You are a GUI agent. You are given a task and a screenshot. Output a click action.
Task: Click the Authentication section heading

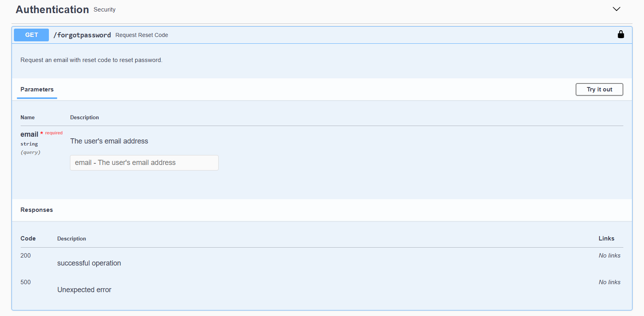tap(52, 10)
